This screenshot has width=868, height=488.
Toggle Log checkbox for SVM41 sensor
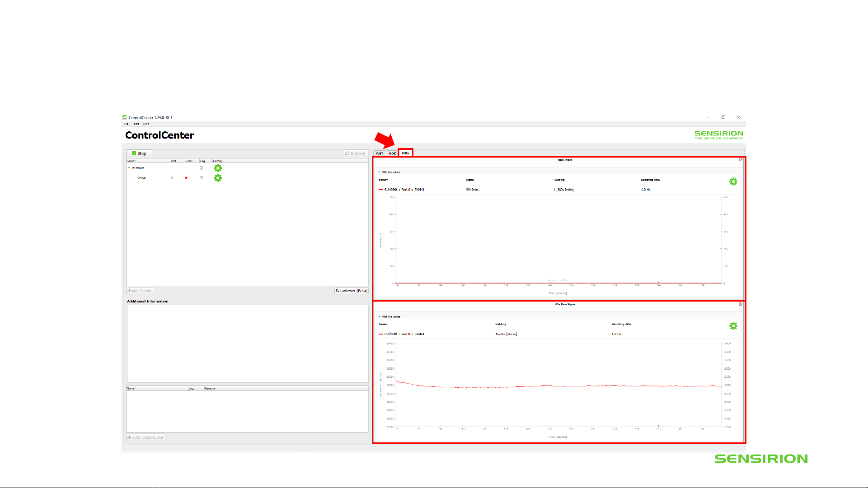coord(201,178)
